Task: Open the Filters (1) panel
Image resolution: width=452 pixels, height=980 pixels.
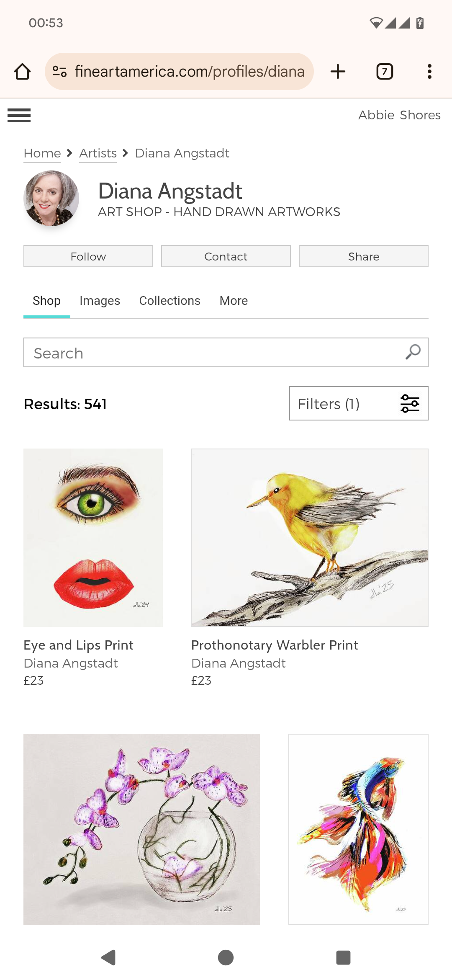Action: pyautogui.click(x=359, y=404)
